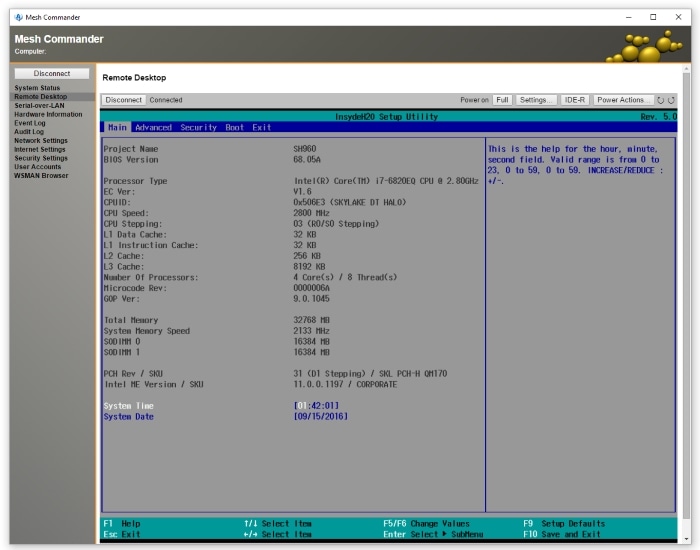The width and height of the screenshot is (700, 550).
Task: Click the Remote Desktop heading
Action: [x=134, y=78]
